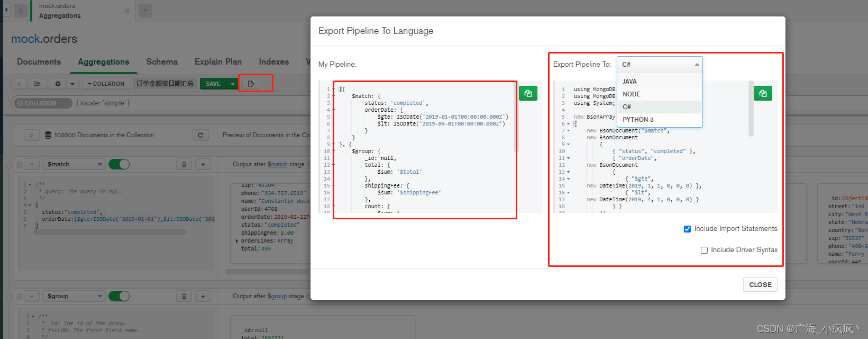
Task: Copy exported C# code to clipboard
Action: coord(763,93)
